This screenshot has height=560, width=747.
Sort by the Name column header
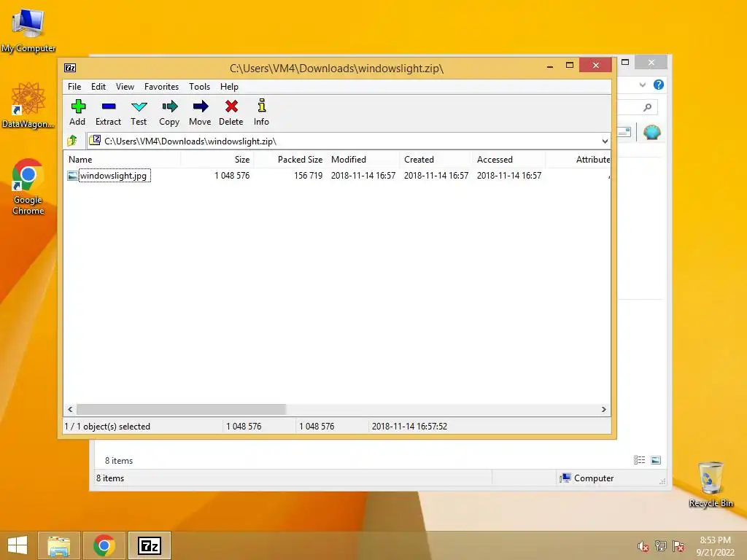coord(122,160)
